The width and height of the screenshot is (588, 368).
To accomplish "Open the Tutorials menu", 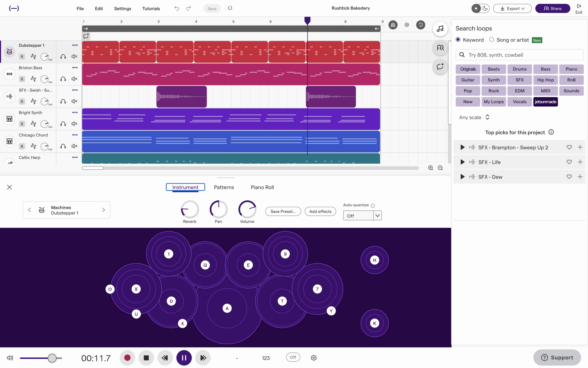I will point(151,8).
